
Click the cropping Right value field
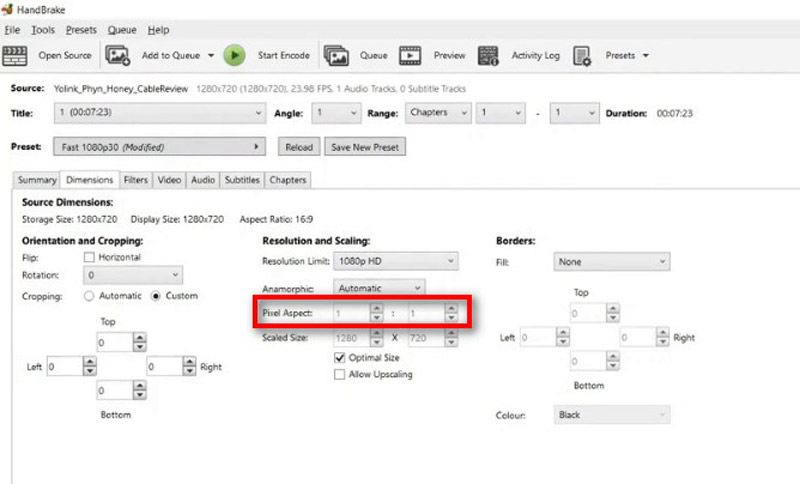coord(164,366)
